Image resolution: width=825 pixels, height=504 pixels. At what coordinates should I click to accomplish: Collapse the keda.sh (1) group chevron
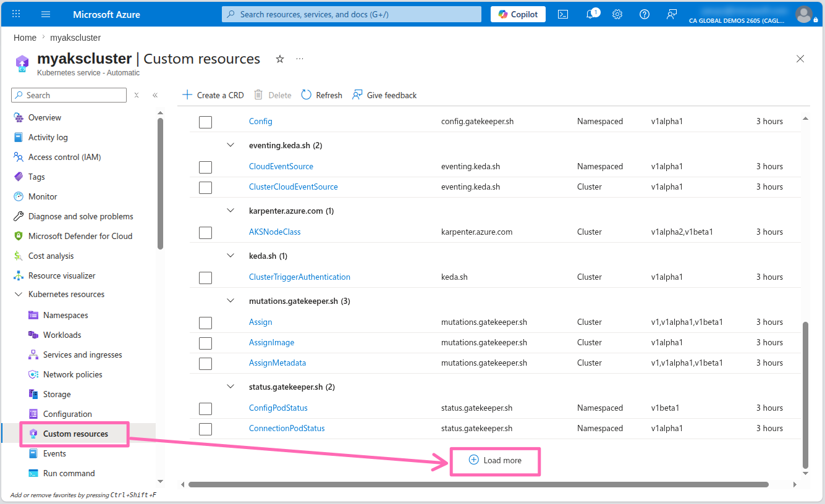(x=231, y=256)
